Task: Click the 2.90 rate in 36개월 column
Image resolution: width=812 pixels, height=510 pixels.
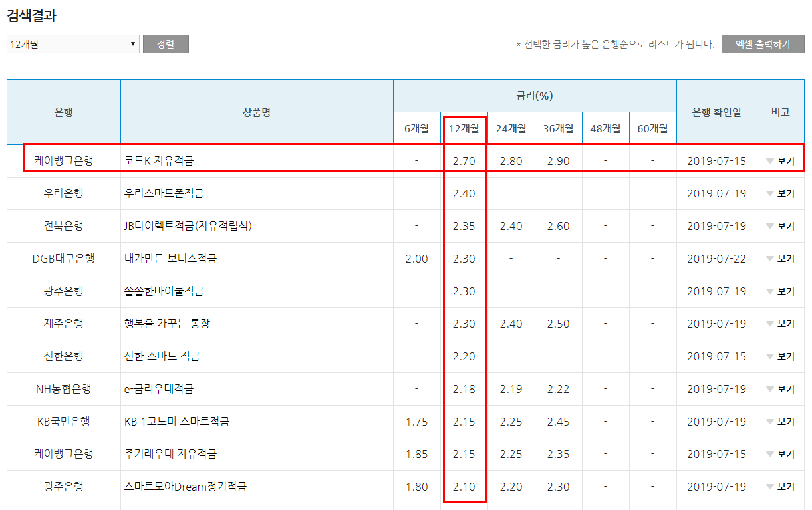Action: point(559,161)
